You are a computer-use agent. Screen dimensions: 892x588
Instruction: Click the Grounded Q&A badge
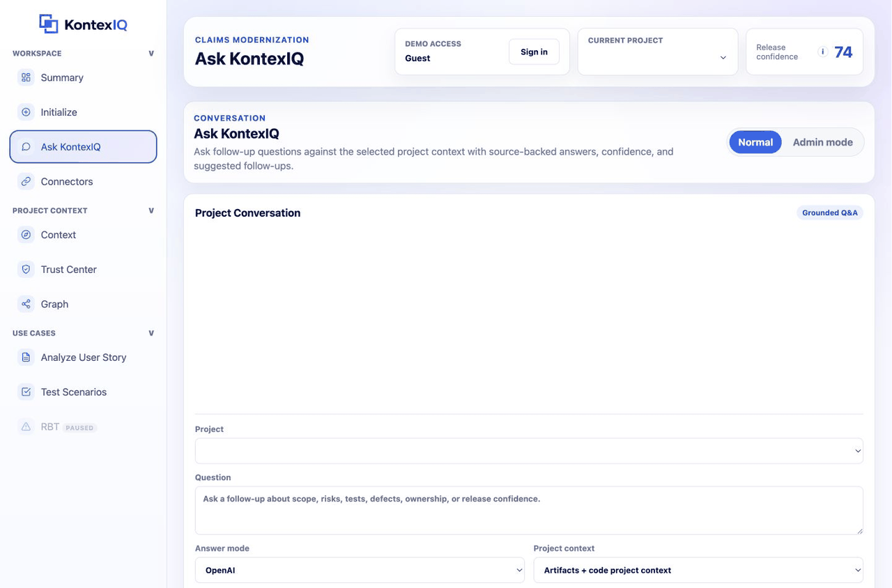[829, 213]
